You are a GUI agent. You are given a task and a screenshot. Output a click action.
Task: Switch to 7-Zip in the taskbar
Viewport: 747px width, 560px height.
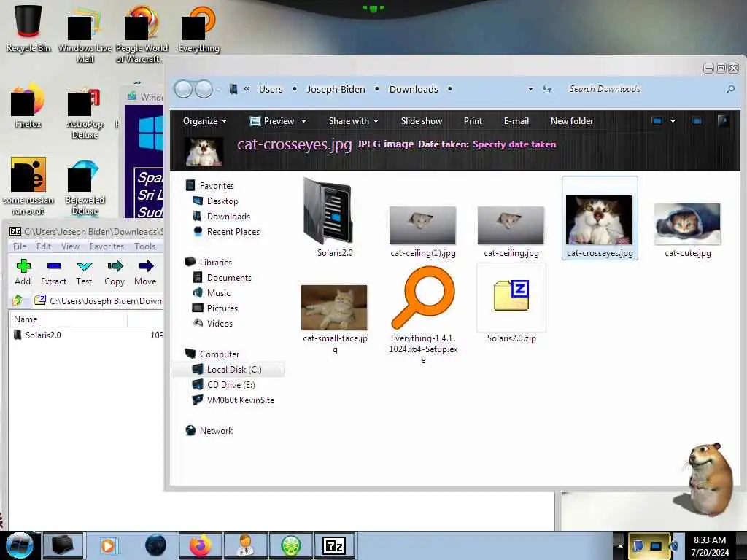click(334, 545)
